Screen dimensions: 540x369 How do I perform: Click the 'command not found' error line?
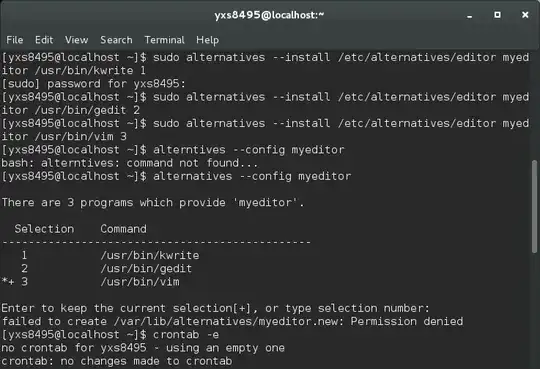[129, 163]
